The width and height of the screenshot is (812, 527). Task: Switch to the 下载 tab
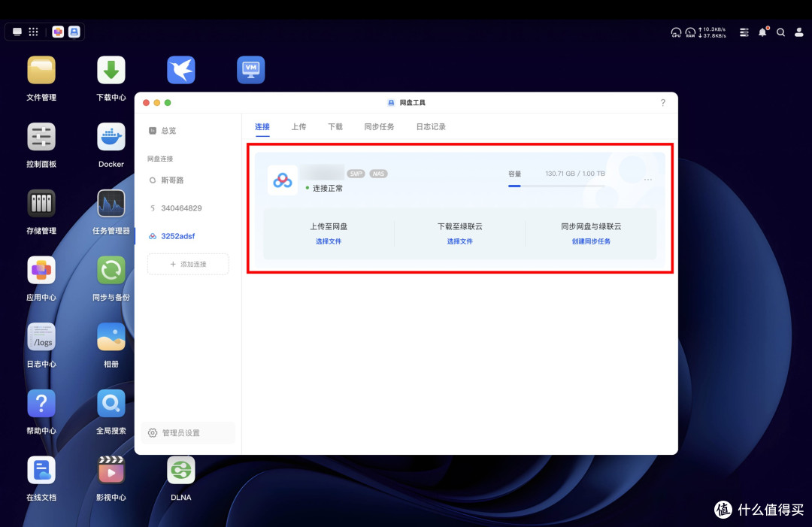[335, 127]
